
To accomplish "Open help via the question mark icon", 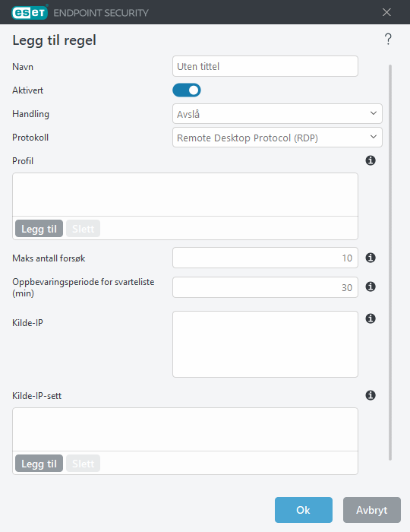I will pos(388,39).
